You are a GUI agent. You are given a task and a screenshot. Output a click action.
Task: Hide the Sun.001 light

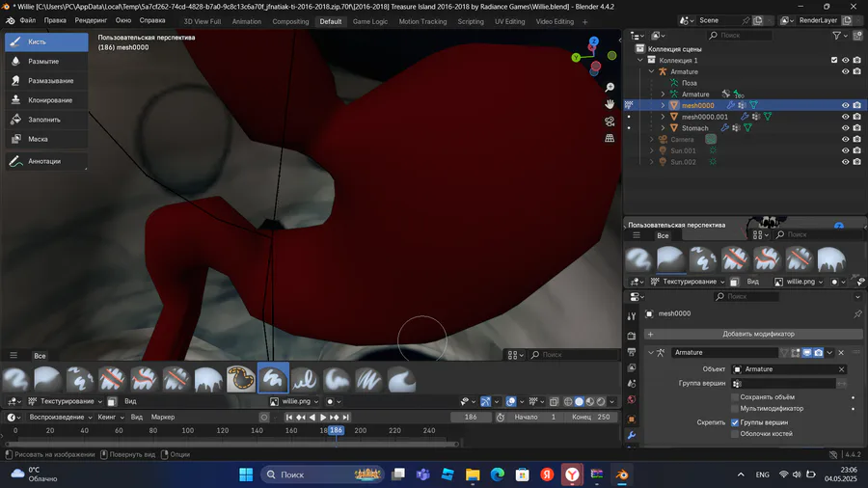(845, 150)
